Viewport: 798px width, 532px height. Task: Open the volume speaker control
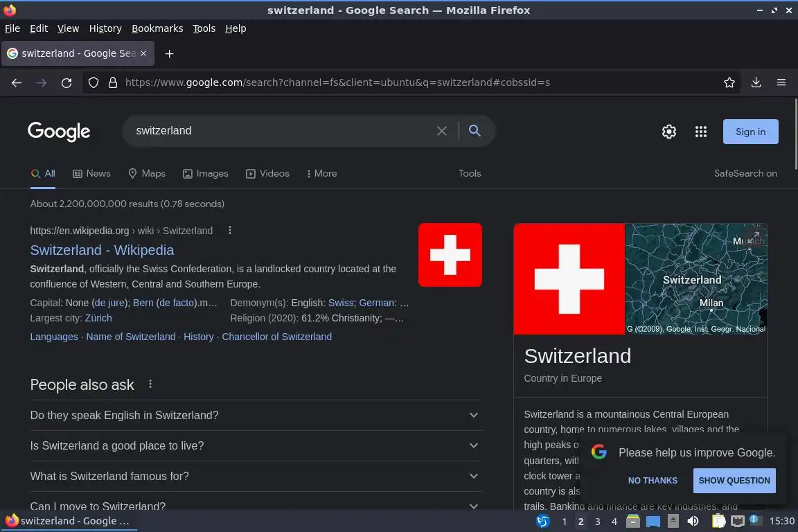pyautogui.click(x=693, y=521)
